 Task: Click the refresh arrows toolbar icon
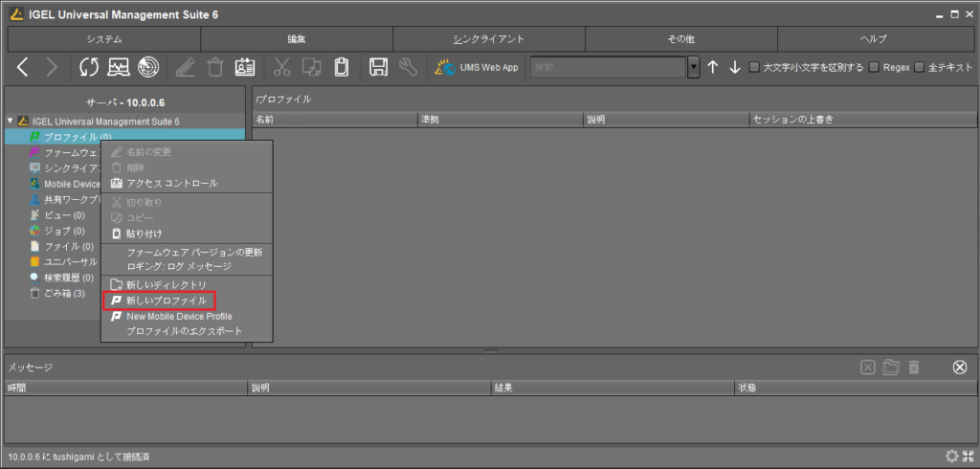(x=89, y=67)
